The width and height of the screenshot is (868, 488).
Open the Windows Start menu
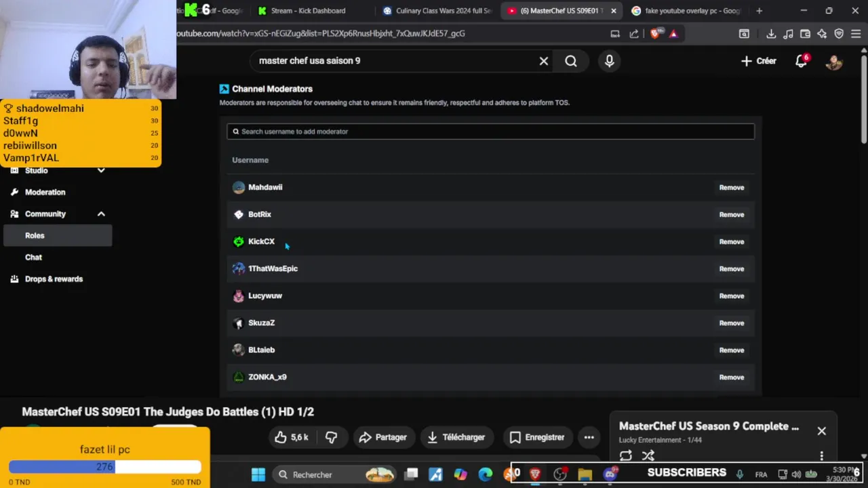point(258,474)
